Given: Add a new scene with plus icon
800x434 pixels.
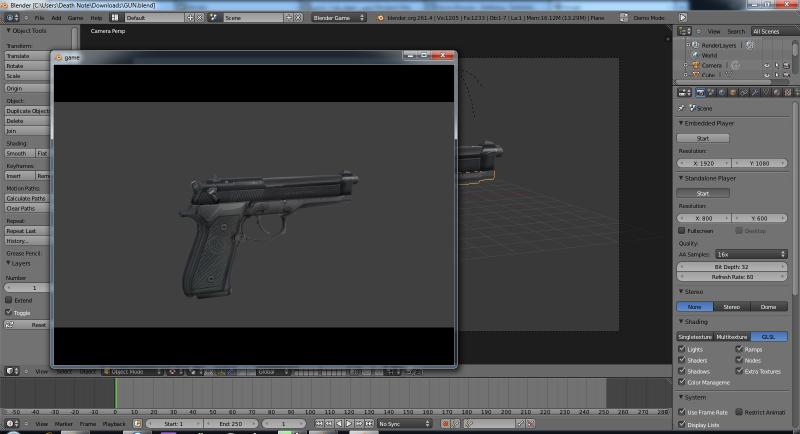Looking at the screenshot, I should pyautogui.click(x=289, y=17).
